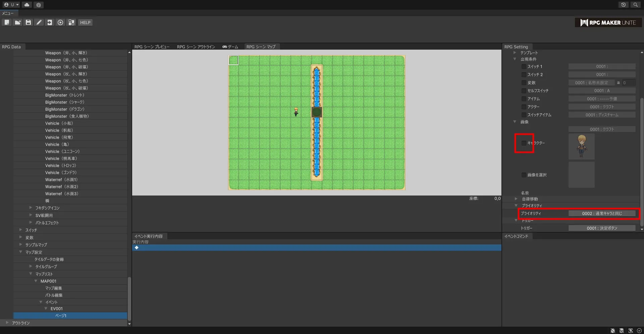Switch to the RPG シーン アウトライン tab
Image resolution: width=644 pixels, height=334 pixels.
[196, 47]
